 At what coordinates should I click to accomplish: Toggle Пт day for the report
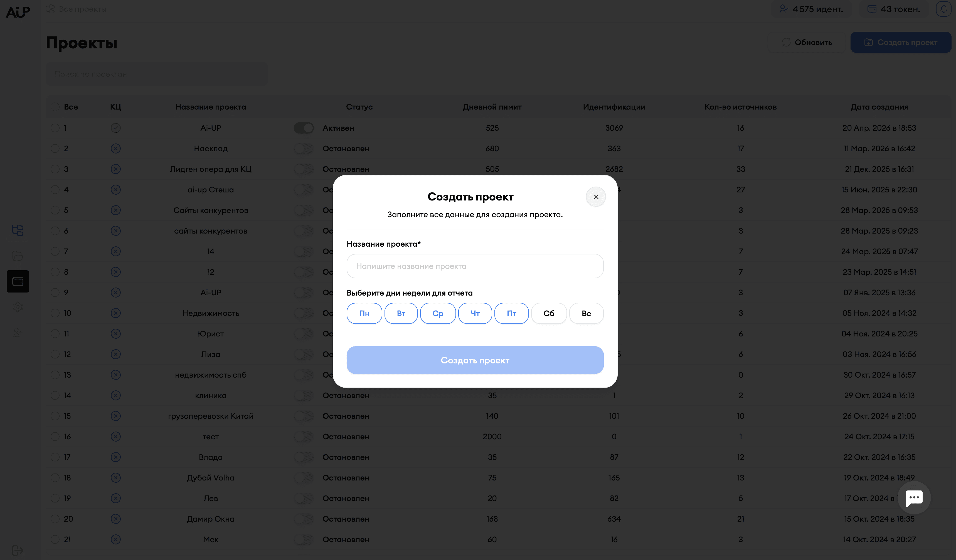click(x=511, y=313)
